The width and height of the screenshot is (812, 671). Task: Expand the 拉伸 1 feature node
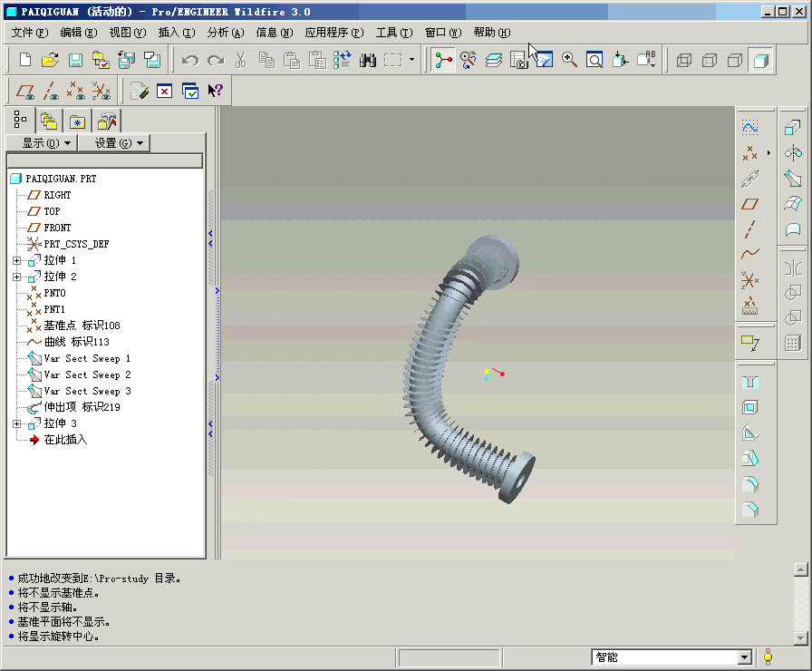(x=16, y=260)
